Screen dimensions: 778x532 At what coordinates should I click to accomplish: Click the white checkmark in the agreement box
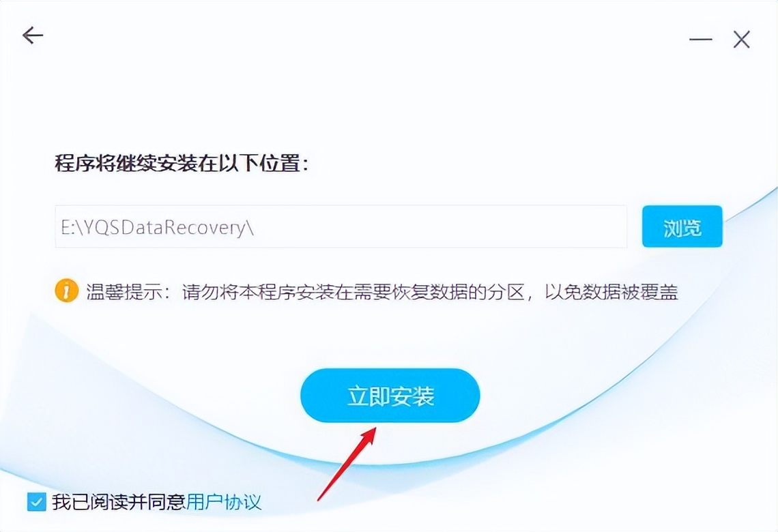coord(36,502)
